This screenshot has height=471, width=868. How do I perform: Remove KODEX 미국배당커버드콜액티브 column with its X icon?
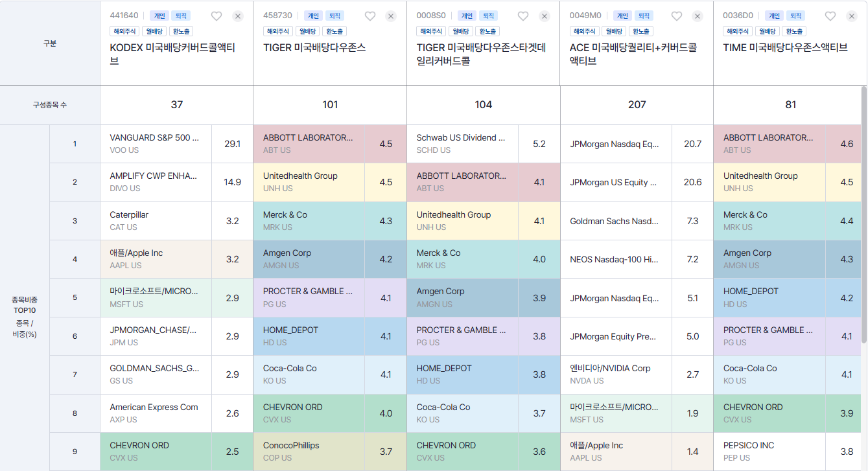[238, 16]
